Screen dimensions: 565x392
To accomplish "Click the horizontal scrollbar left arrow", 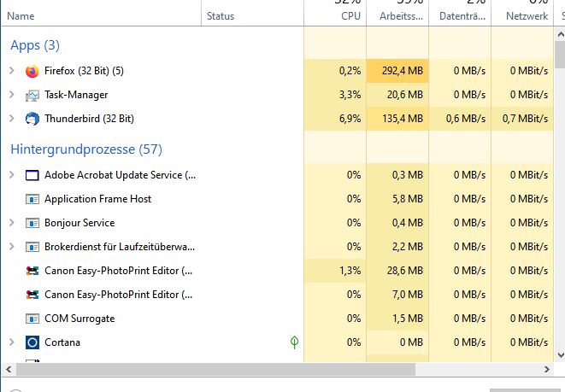I will (9, 369).
